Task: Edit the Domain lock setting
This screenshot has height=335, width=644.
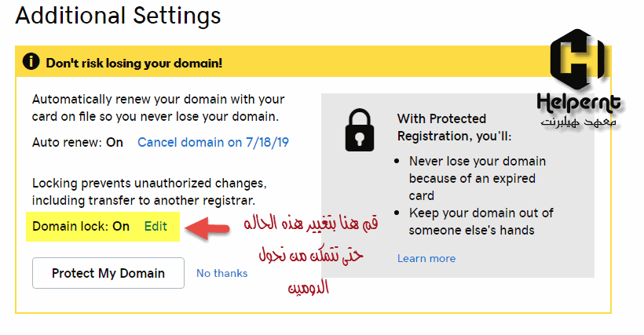Action: pyautogui.click(x=156, y=226)
